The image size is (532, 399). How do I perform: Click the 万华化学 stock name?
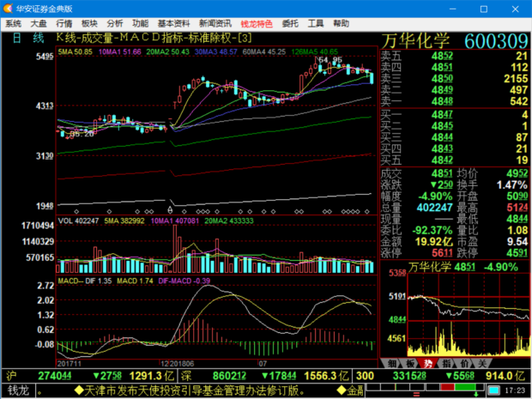[415, 41]
